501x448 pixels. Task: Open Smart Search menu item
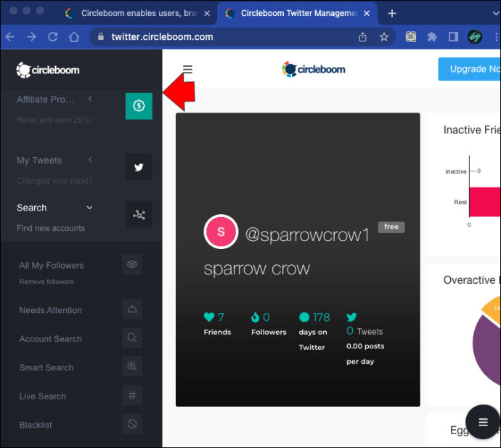[46, 368]
